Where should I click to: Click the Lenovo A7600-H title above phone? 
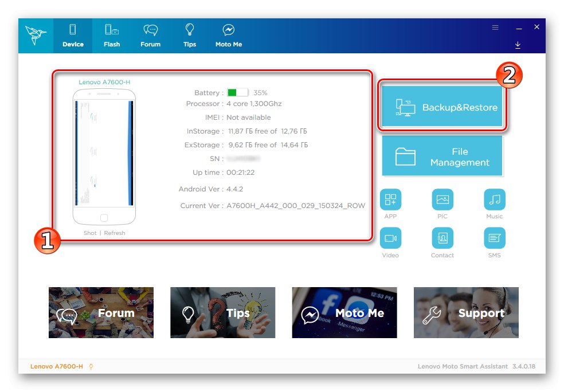tap(104, 82)
